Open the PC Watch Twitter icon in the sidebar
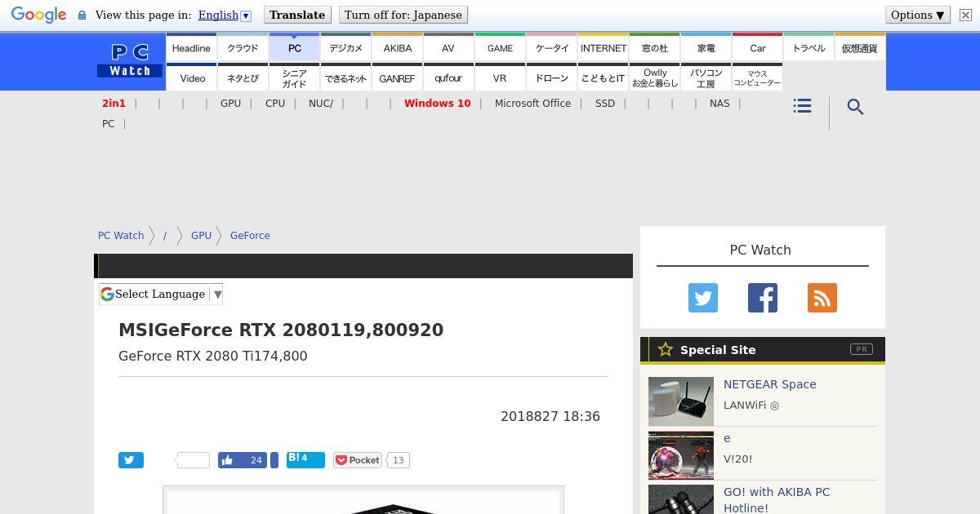Viewport: 980px width, 514px height. 703,298
